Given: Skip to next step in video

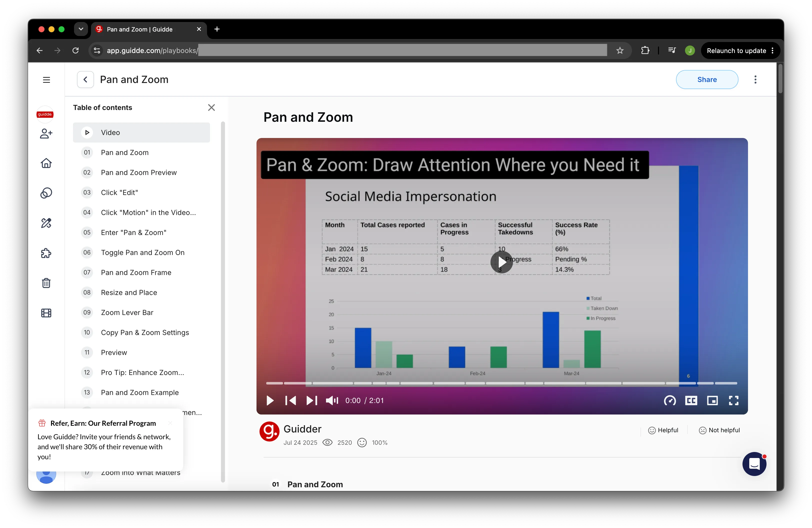Looking at the screenshot, I should point(311,400).
